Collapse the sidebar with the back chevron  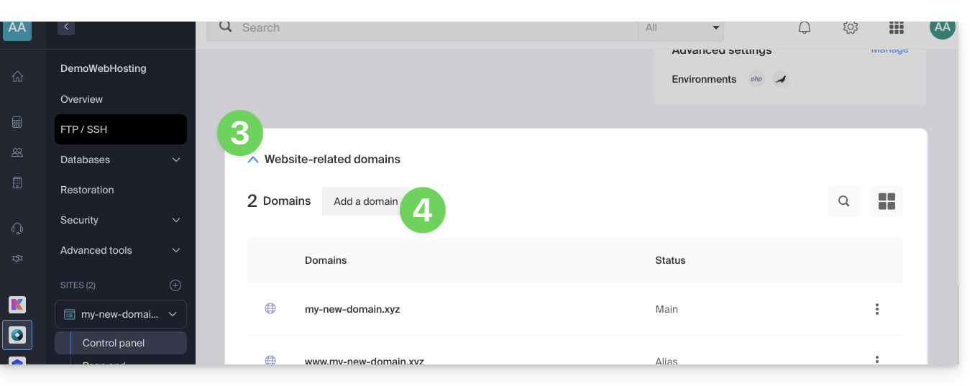66,27
